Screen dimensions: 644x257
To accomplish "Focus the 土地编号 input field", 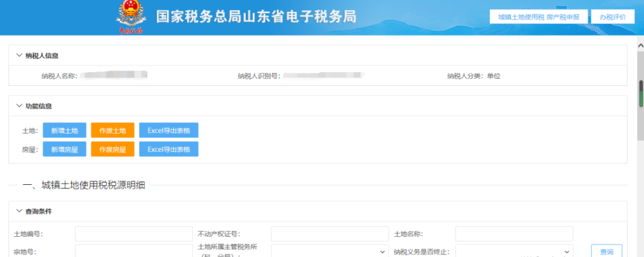I will tap(134, 234).
